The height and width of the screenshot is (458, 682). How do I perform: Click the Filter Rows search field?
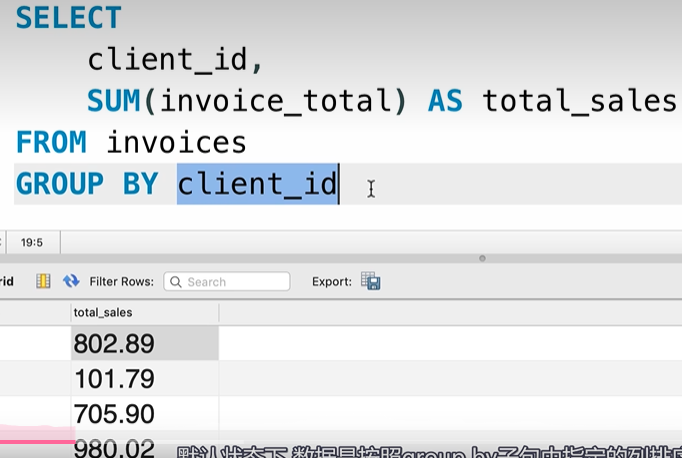(x=227, y=281)
